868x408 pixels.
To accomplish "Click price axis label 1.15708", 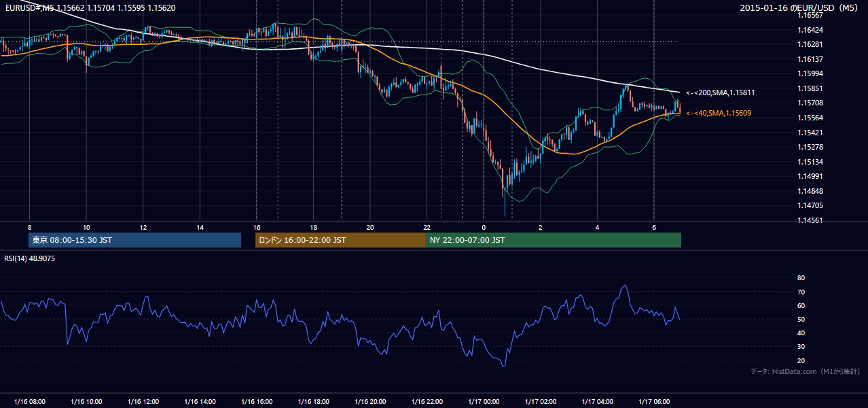I will pyautogui.click(x=810, y=103).
